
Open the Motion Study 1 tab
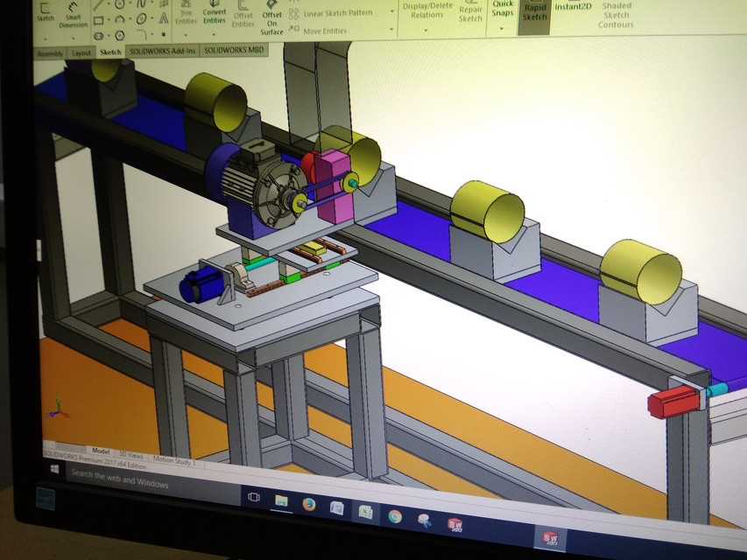coord(174,461)
